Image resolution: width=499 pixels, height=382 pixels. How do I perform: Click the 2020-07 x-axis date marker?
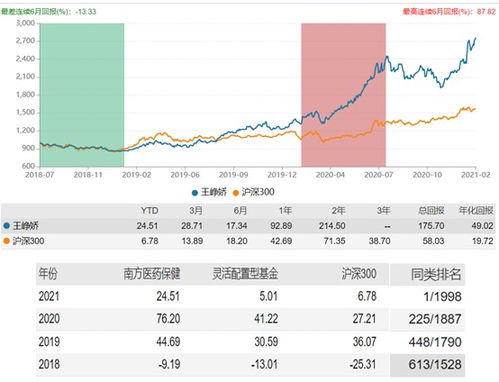tap(379, 175)
